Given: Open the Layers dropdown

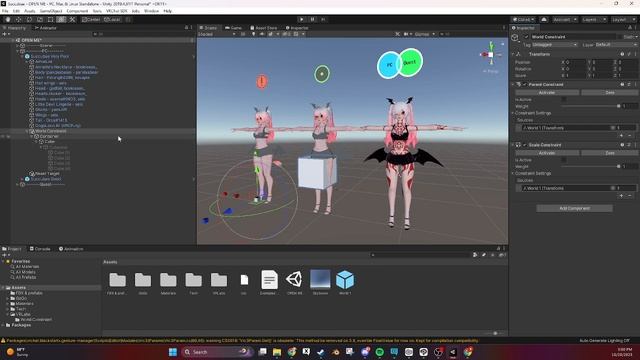Looking at the screenshot, I should 593,19.
